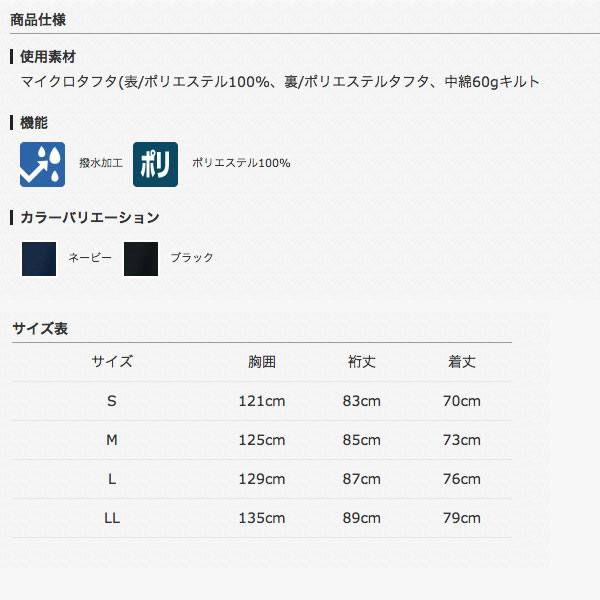This screenshot has height=600, width=600.
Task: Click the カラーバリエーション heading
Action: (90, 217)
